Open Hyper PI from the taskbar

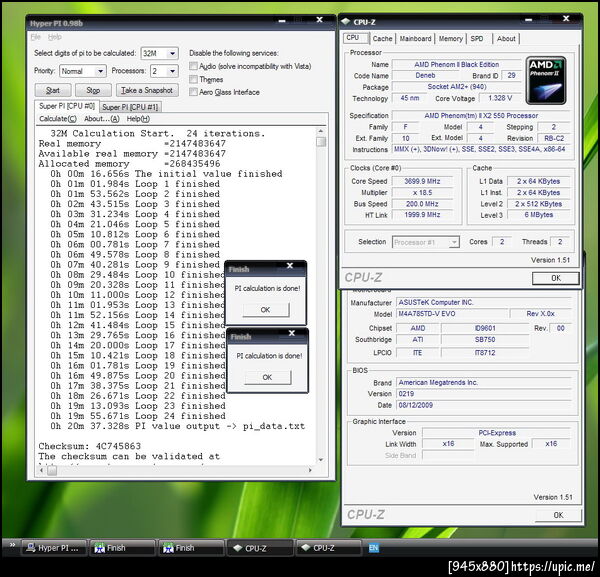click(53, 548)
